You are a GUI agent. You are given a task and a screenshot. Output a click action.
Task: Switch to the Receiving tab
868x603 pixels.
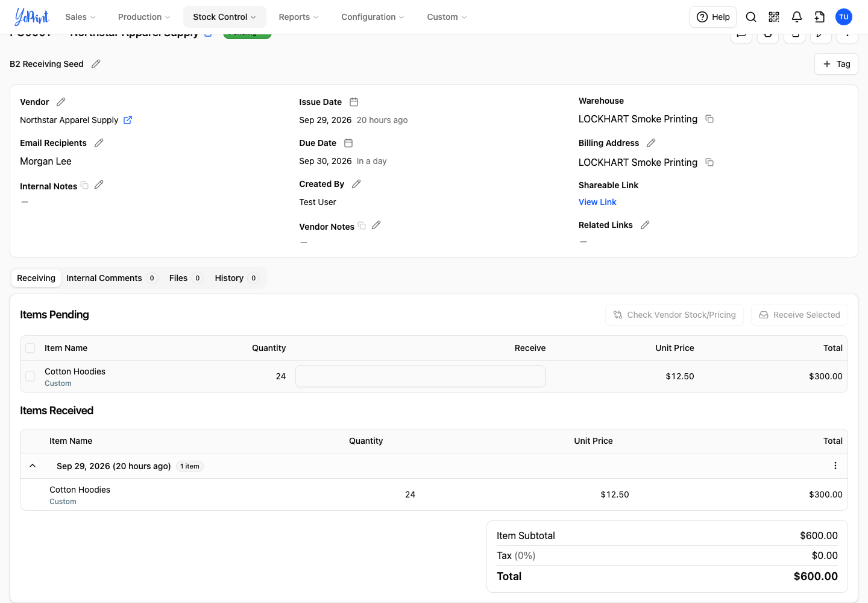click(36, 278)
